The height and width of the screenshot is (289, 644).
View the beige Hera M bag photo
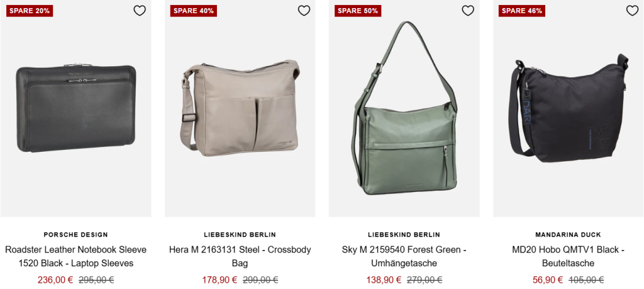point(240,108)
